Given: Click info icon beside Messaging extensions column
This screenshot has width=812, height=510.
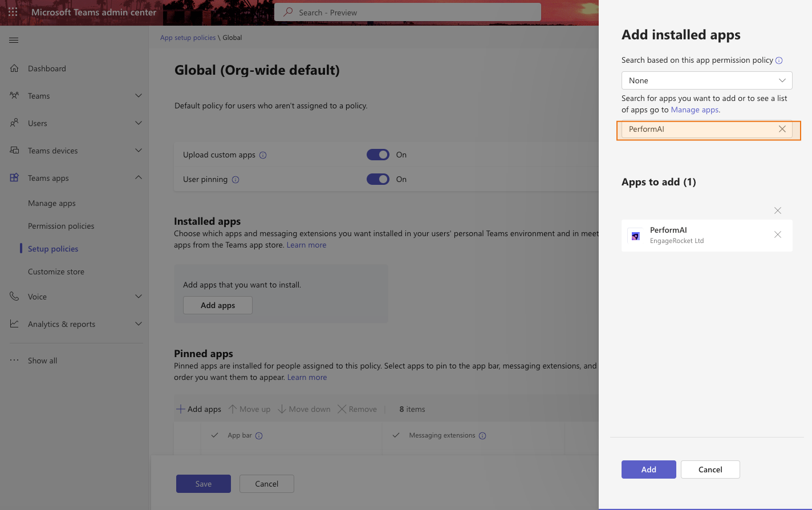Looking at the screenshot, I should 482,436.
